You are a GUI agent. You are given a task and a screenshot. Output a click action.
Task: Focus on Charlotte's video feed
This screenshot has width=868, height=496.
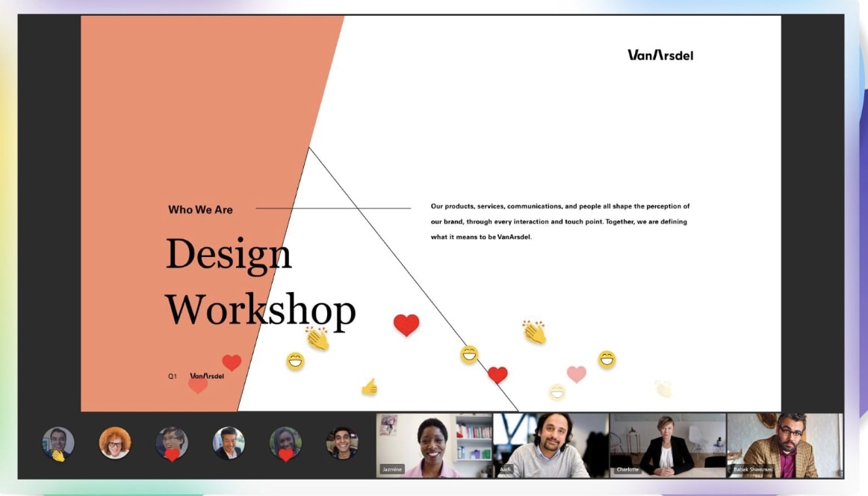(668, 445)
